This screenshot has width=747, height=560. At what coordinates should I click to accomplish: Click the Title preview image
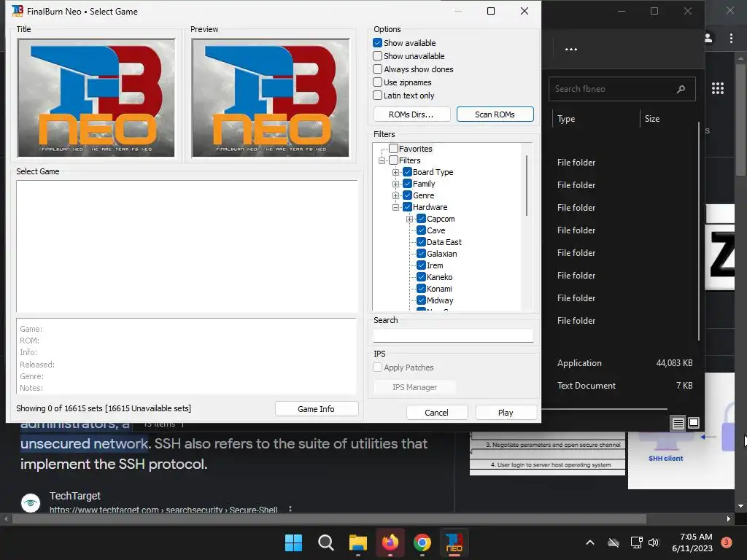point(96,98)
